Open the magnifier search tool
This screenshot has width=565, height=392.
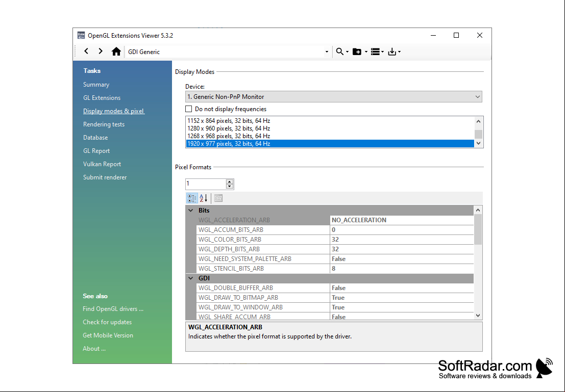339,52
